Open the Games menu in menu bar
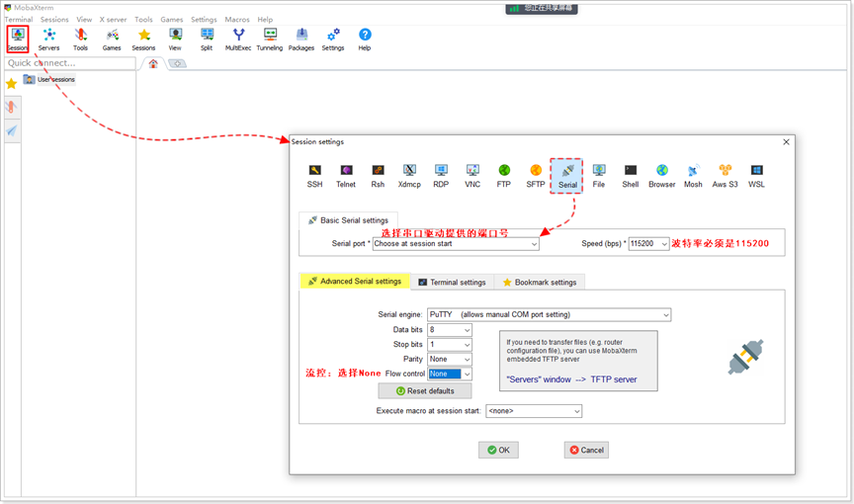This screenshot has width=854, height=504. point(172,20)
